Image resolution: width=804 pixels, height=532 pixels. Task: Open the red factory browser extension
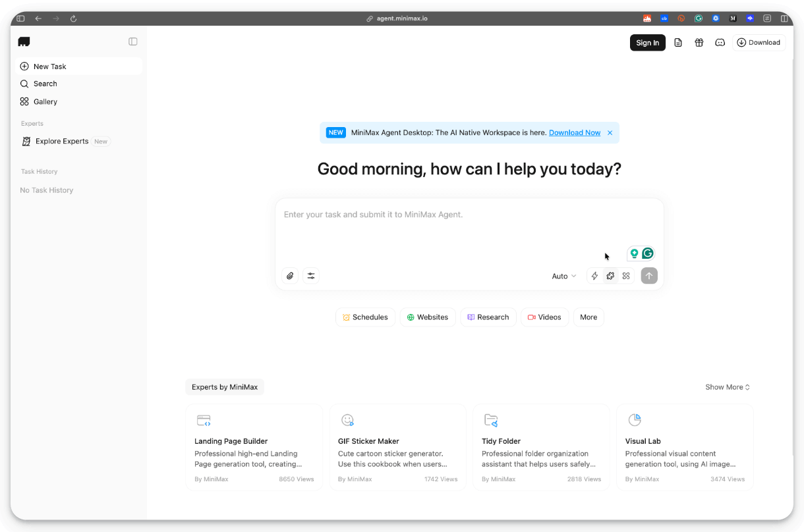(647, 18)
